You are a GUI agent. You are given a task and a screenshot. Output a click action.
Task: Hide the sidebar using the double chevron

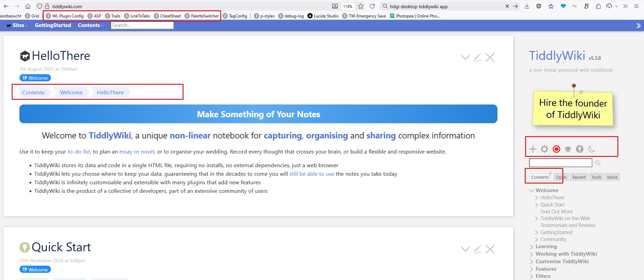coord(638,26)
